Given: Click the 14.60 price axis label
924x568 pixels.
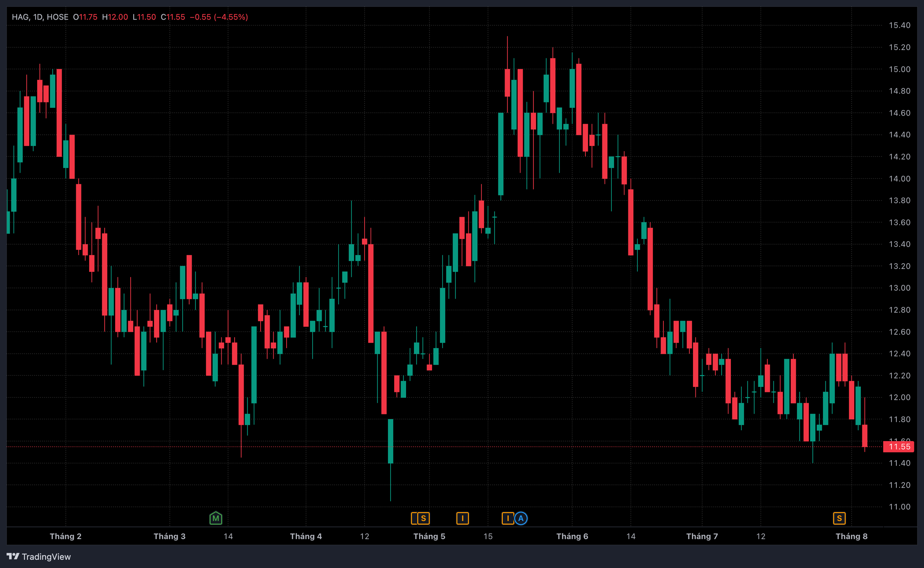Looking at the screenshot, I should 899,113.
